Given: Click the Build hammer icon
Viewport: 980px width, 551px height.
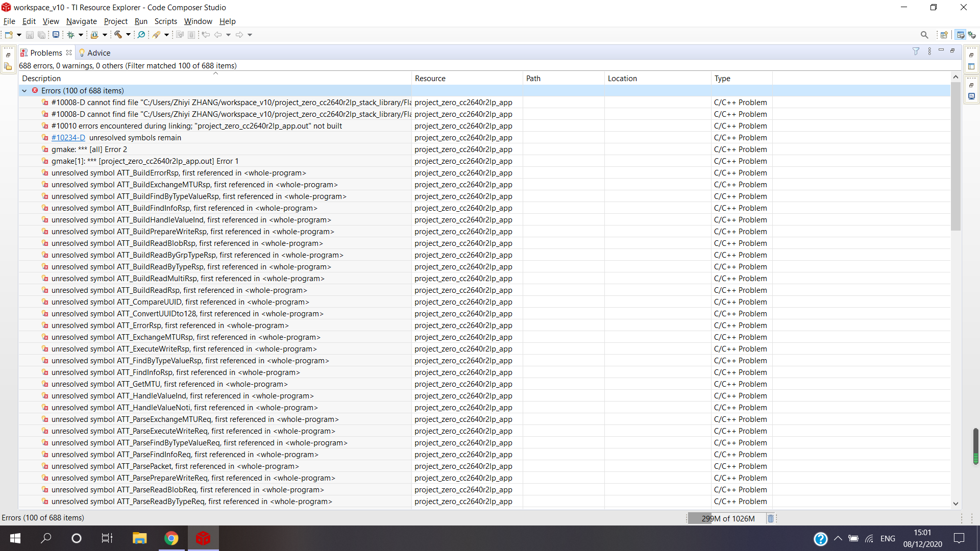Looking at the screenshot, I should tap(118, 35).
